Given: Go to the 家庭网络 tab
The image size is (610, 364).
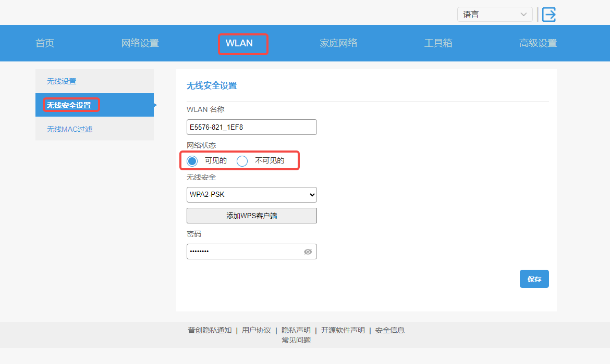Looking at the screenshot, I should (338, 43).
